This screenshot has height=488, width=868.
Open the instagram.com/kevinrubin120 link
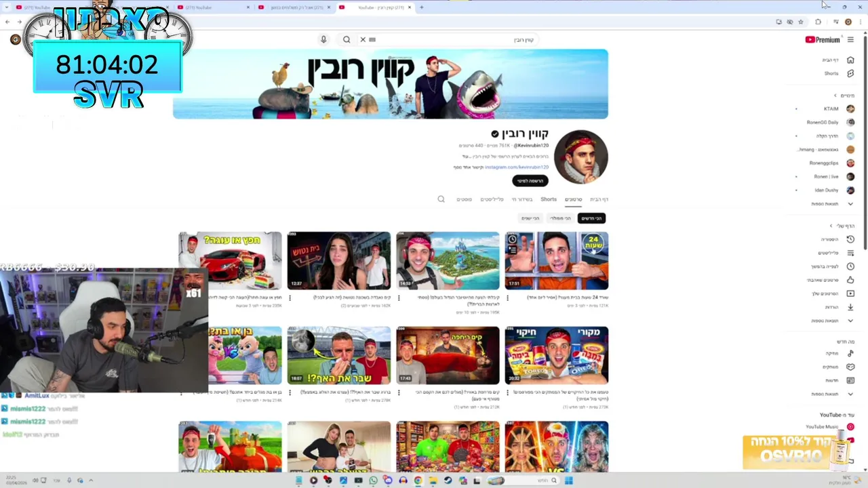point(517,167)
